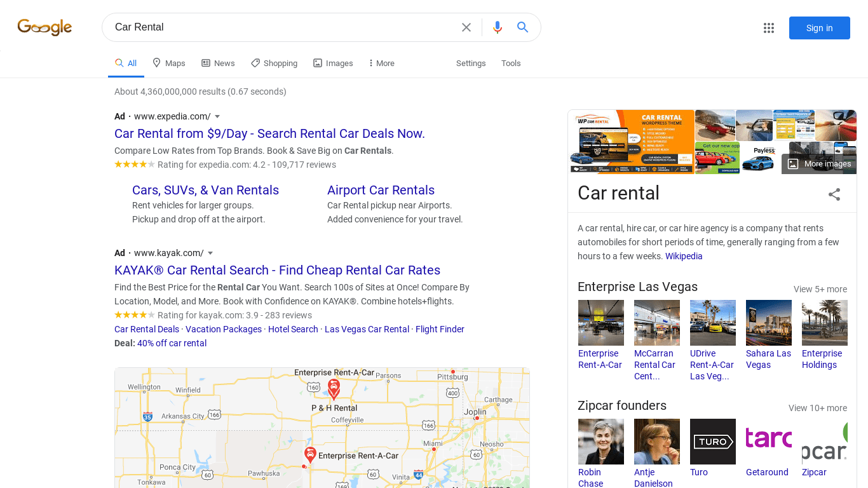The width and height of the screenshot is (868, 488).
Task: Click the Coffeyville label on the map
Action: click(348, 420)
